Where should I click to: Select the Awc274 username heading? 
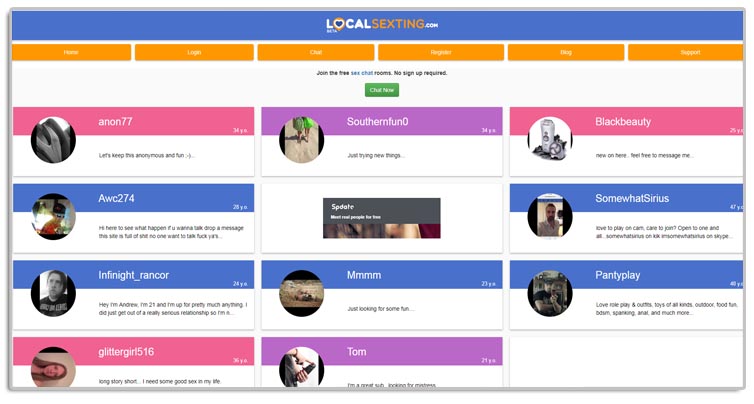coord(116,198)
